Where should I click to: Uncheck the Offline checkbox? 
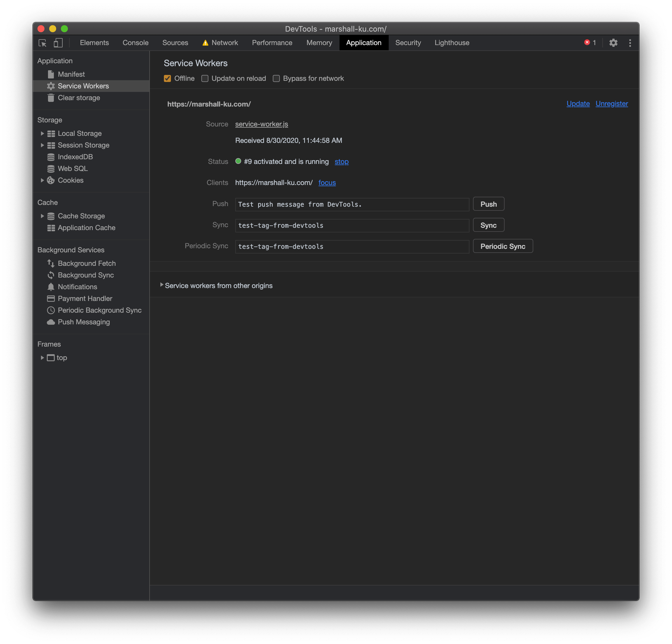click(167, 78)
